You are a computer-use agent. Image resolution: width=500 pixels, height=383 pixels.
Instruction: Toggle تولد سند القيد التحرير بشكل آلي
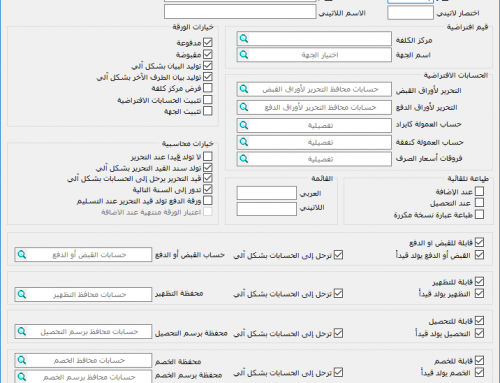coord(208,167)
